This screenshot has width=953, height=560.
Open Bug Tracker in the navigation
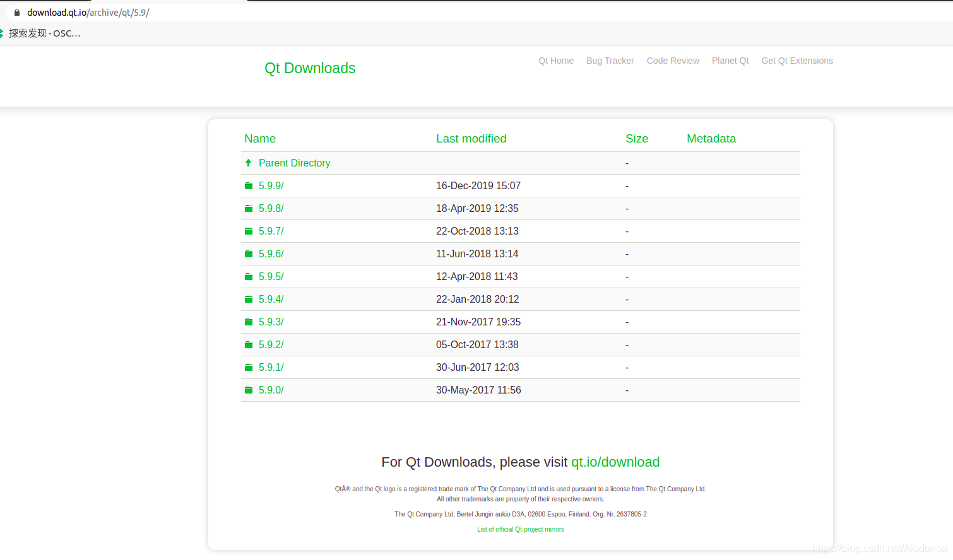610,61
